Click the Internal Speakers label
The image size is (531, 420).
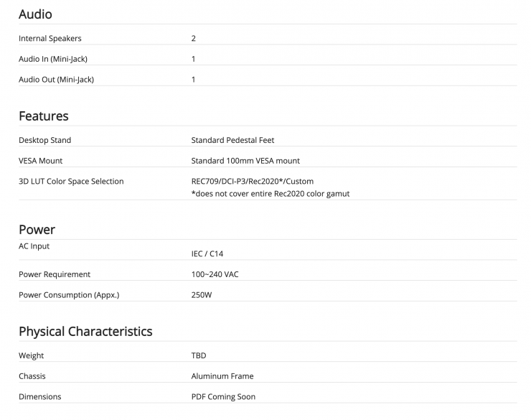point(50,38)
